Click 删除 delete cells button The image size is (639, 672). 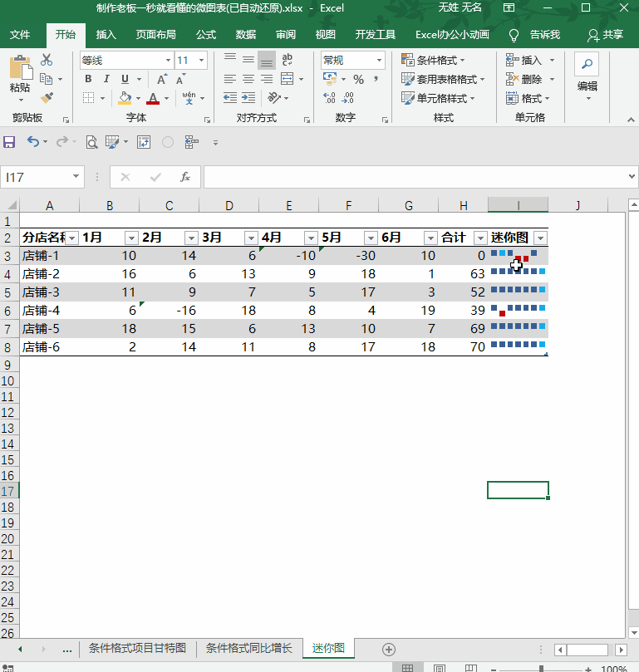click(524, 79)
